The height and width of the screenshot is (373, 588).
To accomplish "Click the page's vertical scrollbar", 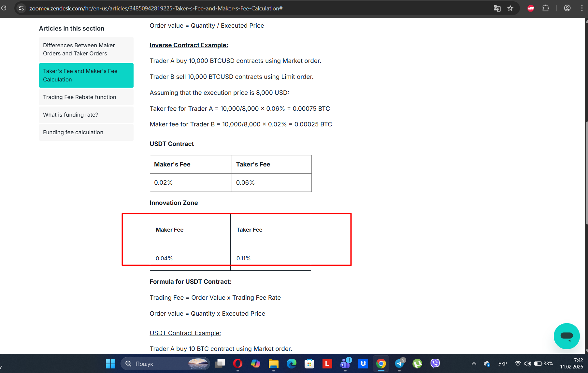I will tap(586, 173).
